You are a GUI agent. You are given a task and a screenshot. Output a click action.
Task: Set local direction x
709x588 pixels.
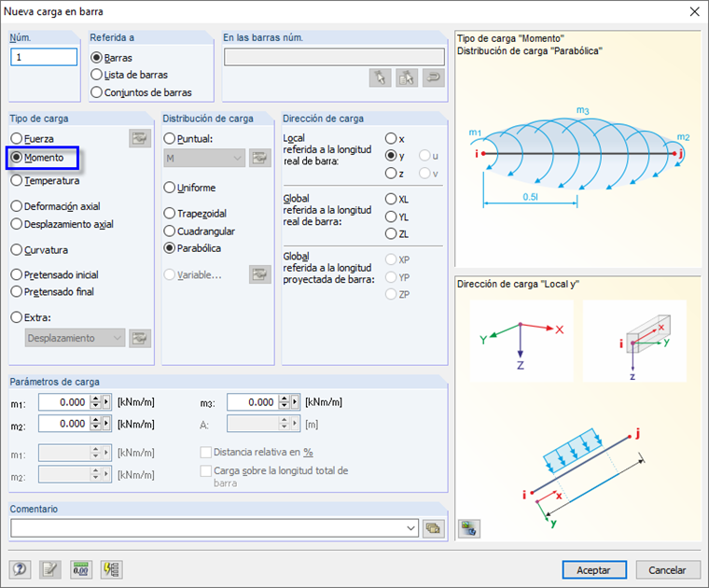(x=395, y=138)
